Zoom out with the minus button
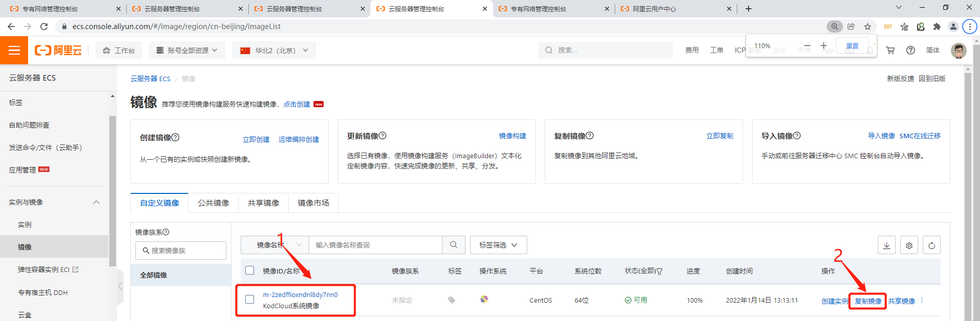This screenshot has height=321, width=980. pos(807,46)
